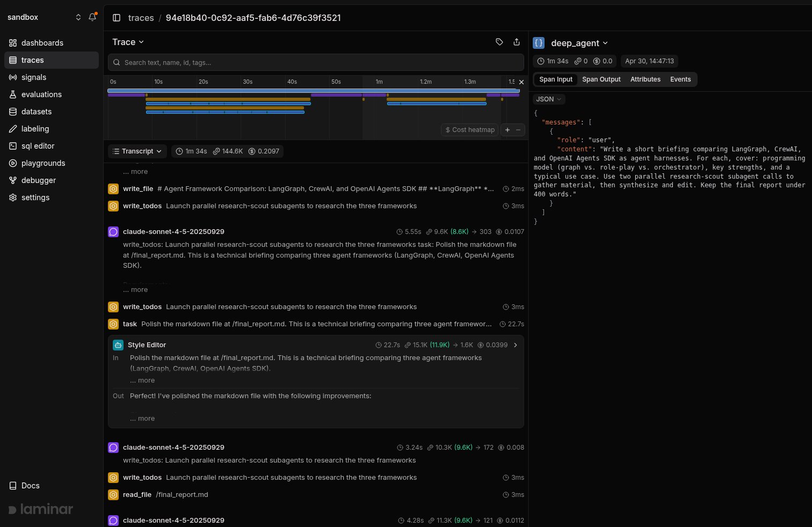This screenshot has width=812, height=527.
Task: Select claude-sonnet span costing 0.0107
Action: pos(316,232)
